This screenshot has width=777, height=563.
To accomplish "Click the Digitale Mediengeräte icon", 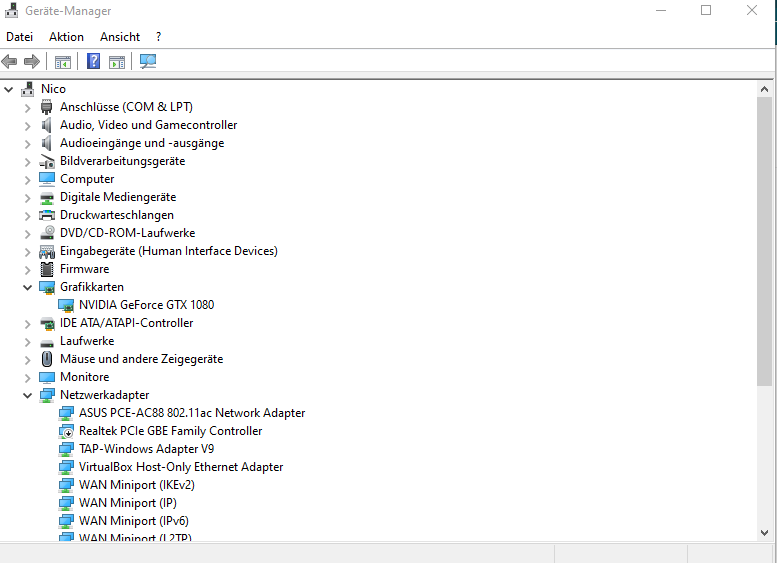I will (47, 198).
